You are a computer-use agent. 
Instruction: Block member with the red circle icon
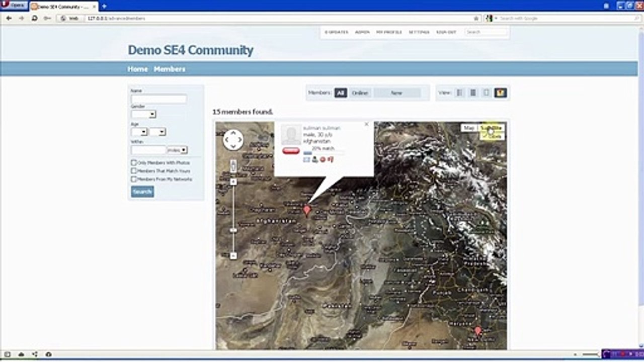pos(323,160)
